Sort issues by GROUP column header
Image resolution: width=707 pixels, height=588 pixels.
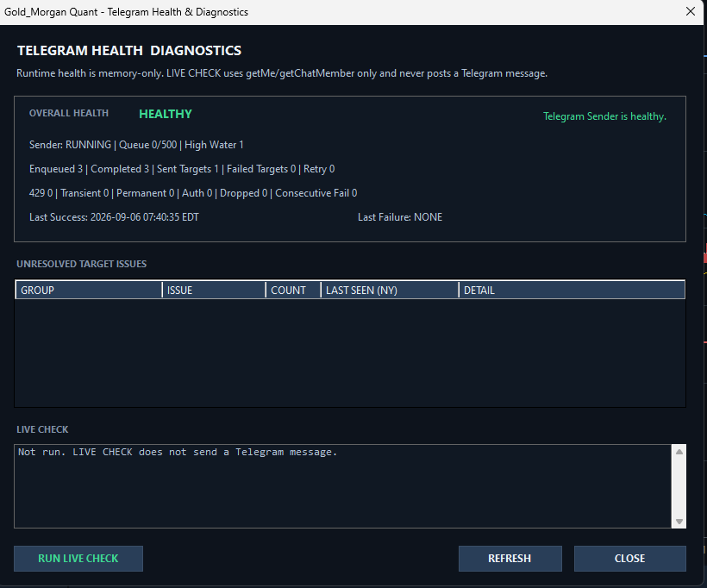coord(89,290)
